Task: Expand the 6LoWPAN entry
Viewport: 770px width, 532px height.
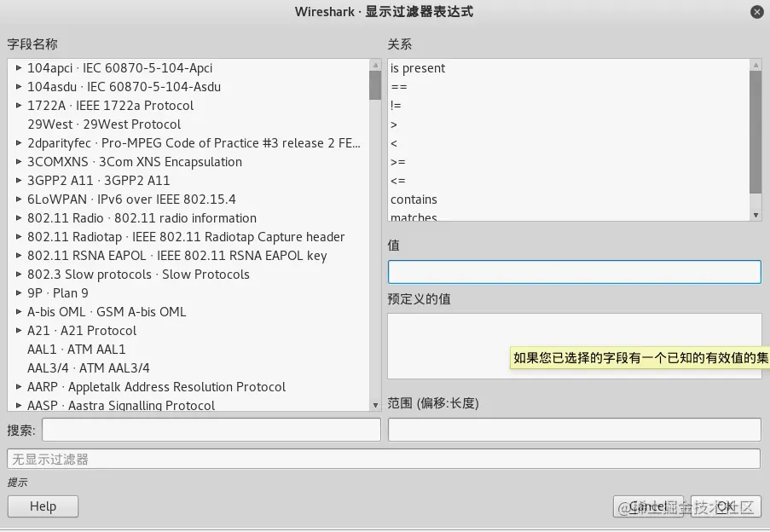Action: point(19,199)
